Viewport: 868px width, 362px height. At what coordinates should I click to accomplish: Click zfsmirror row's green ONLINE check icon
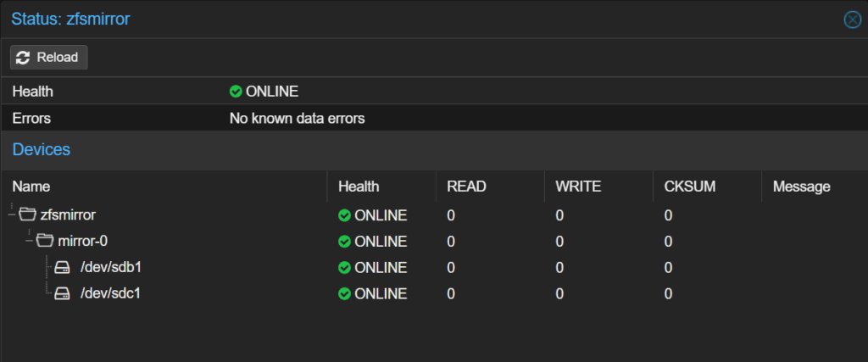click(x=344, y=215)
